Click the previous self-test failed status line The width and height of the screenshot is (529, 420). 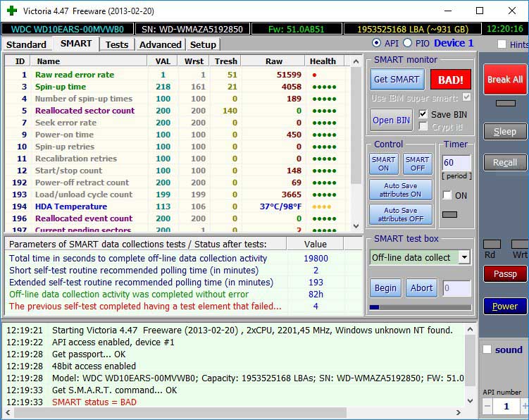(x=145, y=307)
